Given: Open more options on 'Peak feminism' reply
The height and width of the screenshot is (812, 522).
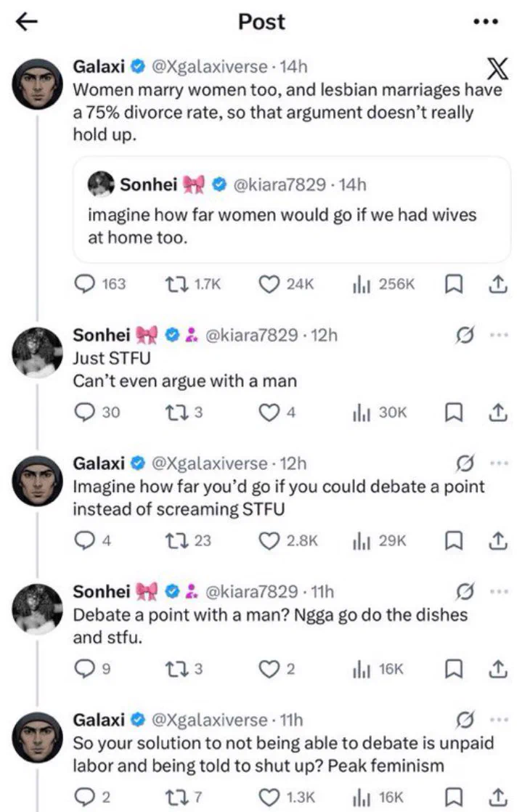Looking at the screenshot, I should [x=499, y=719].
